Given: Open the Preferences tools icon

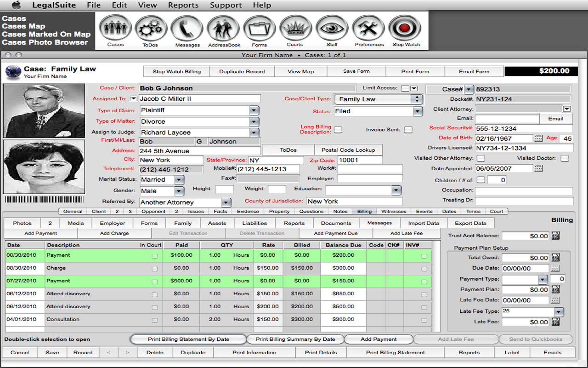Looking at the screenshot, I should click(368, 29).
